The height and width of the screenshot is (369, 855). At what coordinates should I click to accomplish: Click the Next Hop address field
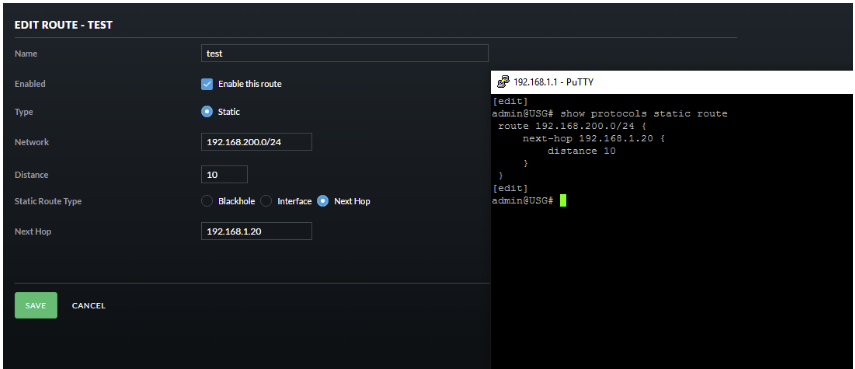256,231
